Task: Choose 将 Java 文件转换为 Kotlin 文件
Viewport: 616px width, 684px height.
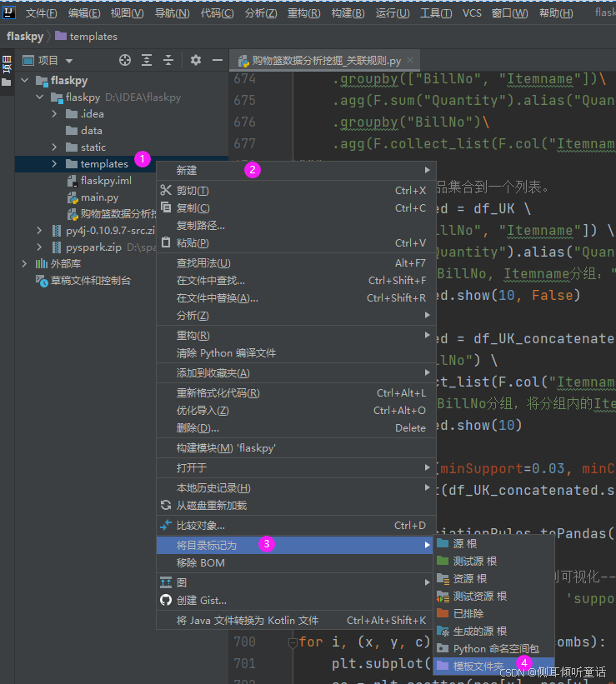Action: (x=296, y=621)
